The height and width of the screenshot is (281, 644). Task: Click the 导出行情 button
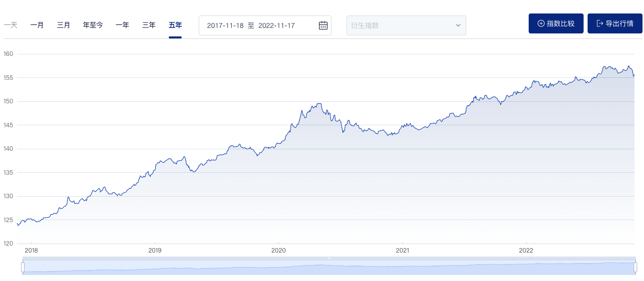coord(615,23)
